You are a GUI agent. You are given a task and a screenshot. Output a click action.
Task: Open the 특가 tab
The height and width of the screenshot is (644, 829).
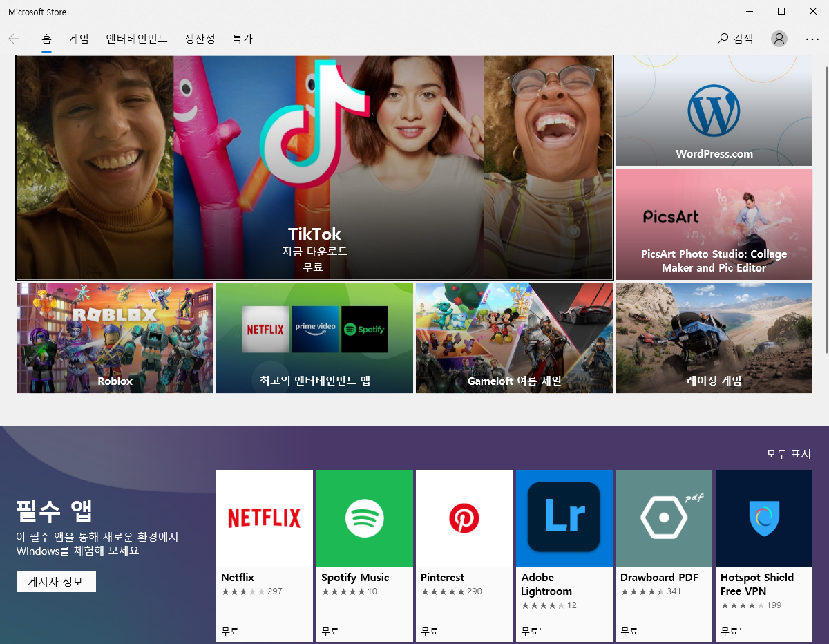tap(242, 39)
